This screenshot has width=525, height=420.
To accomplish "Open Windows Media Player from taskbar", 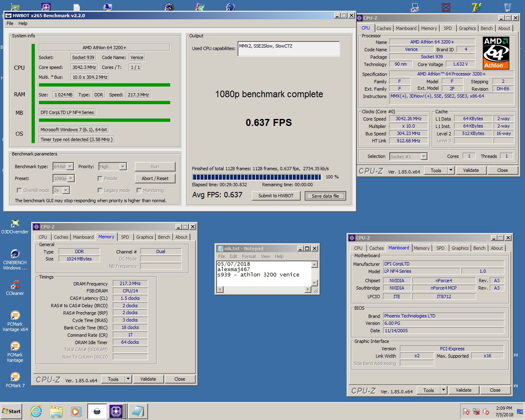I will click(x=76, y=411).
